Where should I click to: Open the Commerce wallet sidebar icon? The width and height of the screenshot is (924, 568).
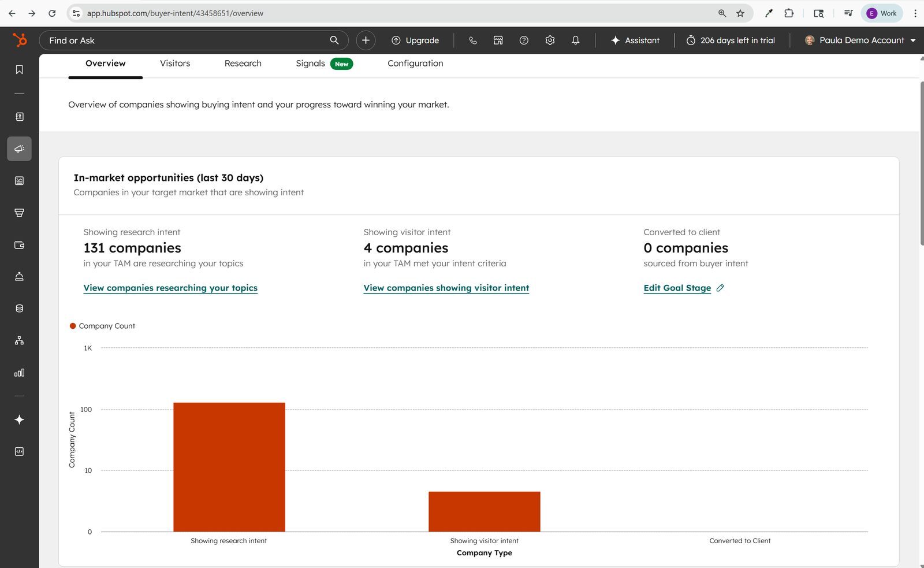tap(19, 245)
